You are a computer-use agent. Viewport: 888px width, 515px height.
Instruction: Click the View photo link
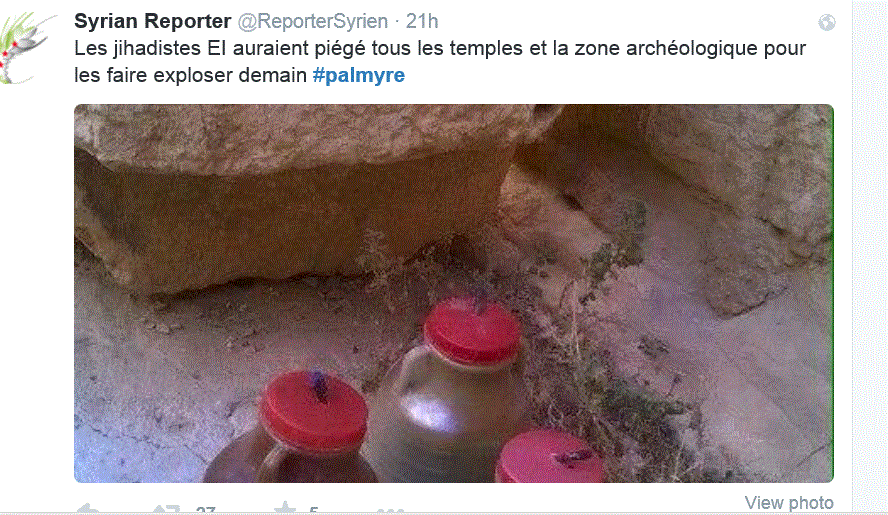click(x=789, y=503)
